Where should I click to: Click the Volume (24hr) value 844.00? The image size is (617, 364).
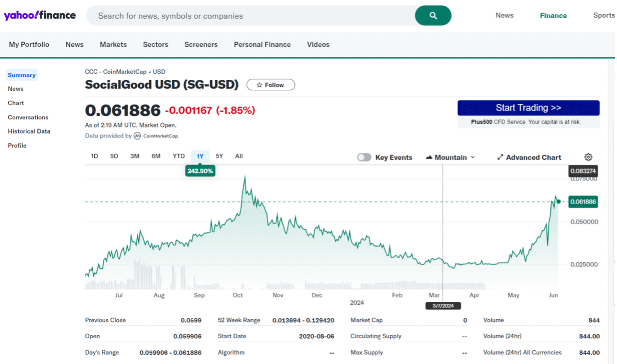[x=589, y=336]
